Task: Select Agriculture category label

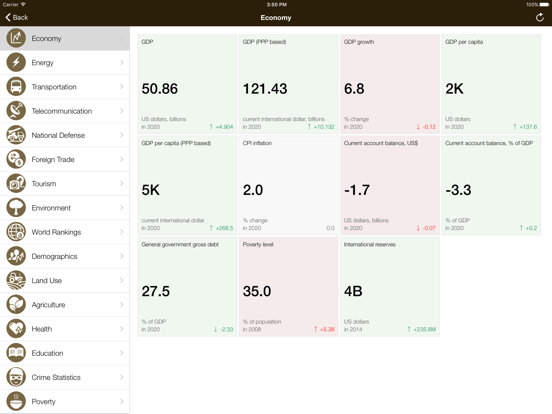Action: click(x=48, y=305)
